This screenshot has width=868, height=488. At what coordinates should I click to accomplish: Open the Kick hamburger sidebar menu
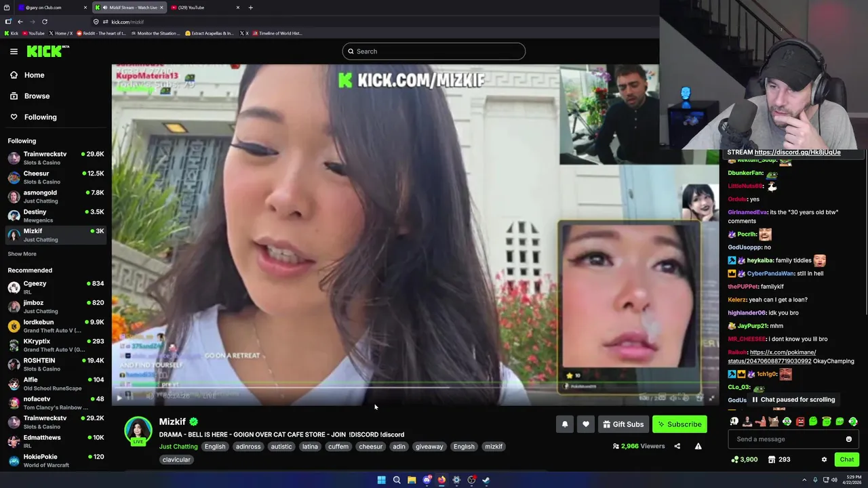(x=14, y=52)
